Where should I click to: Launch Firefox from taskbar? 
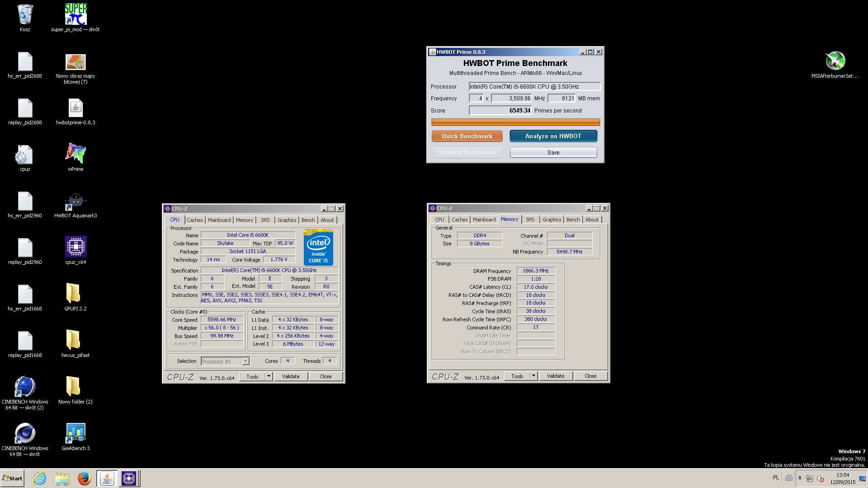[x=84, y=479]
